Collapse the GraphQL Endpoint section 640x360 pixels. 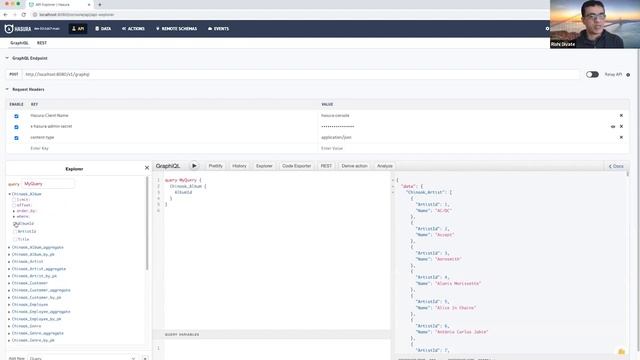27,58
